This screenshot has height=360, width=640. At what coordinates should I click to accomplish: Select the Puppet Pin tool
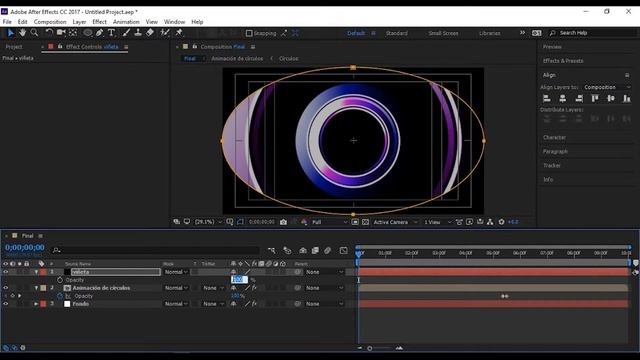[x=179, y=33]
